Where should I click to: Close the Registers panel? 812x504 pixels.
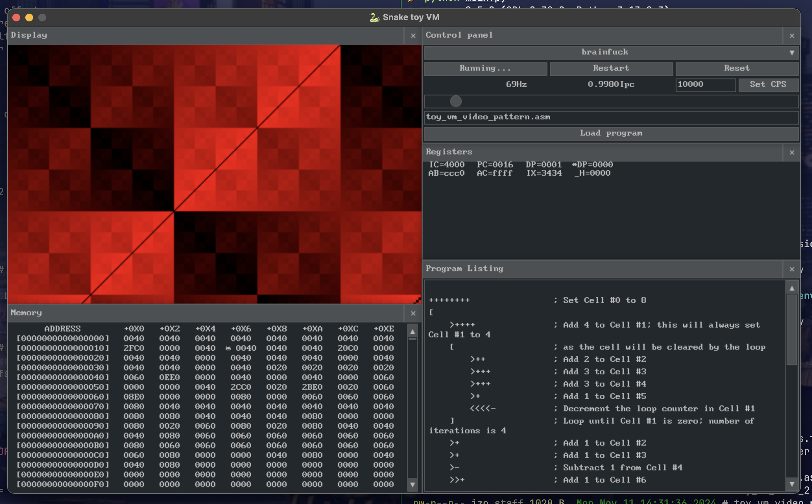792,152
